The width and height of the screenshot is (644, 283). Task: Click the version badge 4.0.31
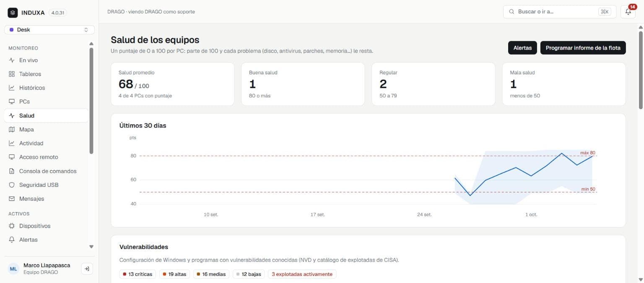[58, 13]
